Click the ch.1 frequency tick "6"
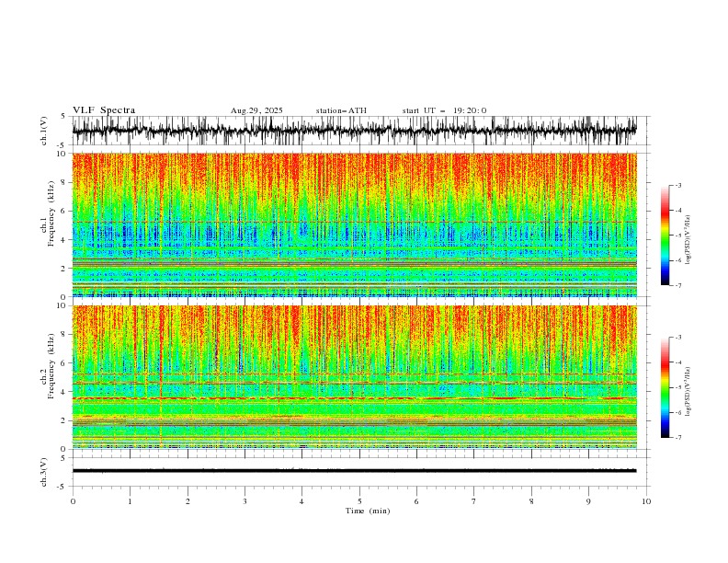 pyautogui.click(x=63, y=211)
